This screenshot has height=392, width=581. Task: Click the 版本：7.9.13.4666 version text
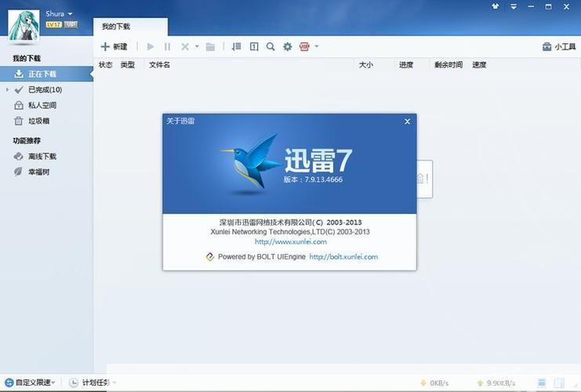pyautogui.click(x=313, y=180)
